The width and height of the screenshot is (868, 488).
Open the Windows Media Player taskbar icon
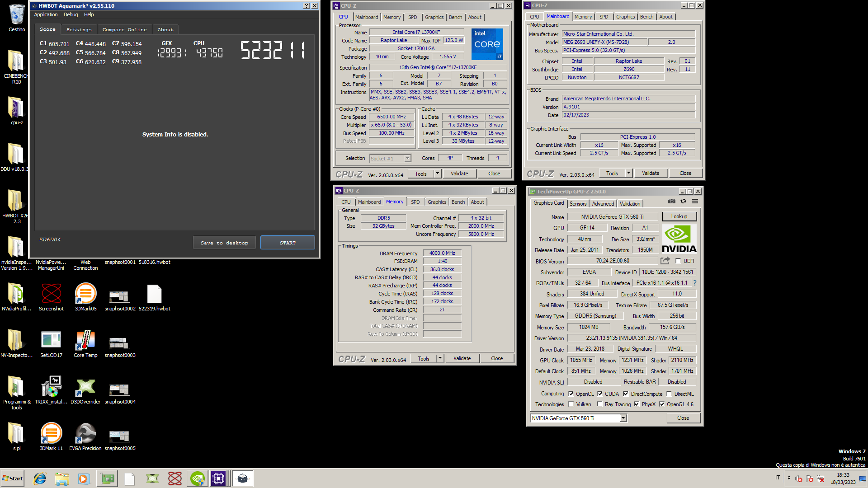[x=84, y=479]
